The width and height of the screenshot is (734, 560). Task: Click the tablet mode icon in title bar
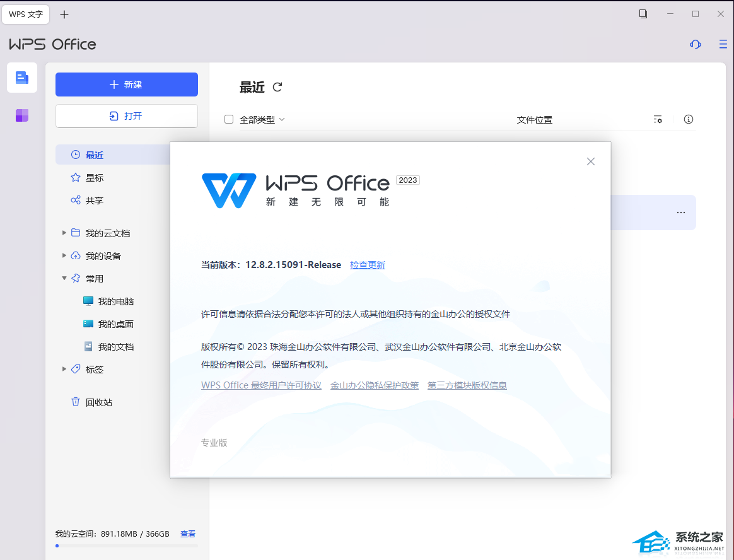643,14
